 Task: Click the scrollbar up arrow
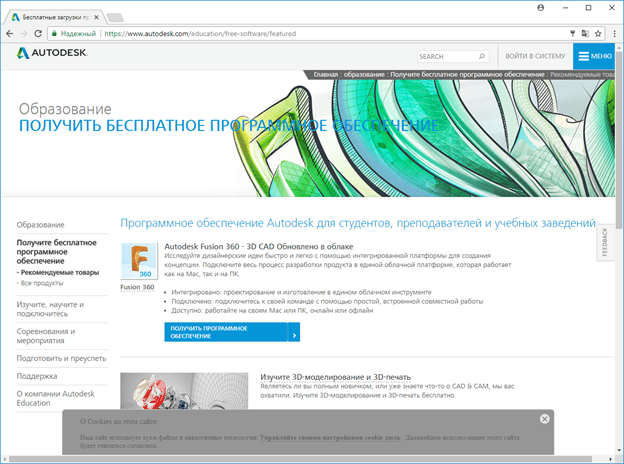619,47
